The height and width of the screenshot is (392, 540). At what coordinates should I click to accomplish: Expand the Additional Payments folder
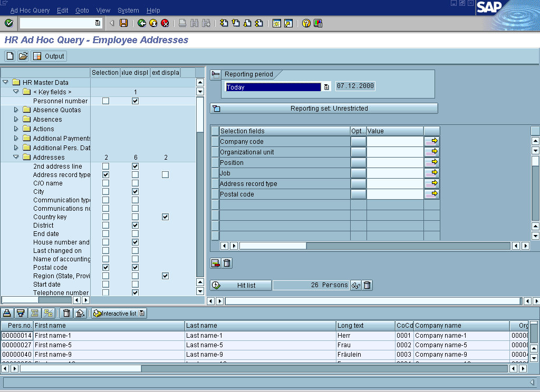16,138
